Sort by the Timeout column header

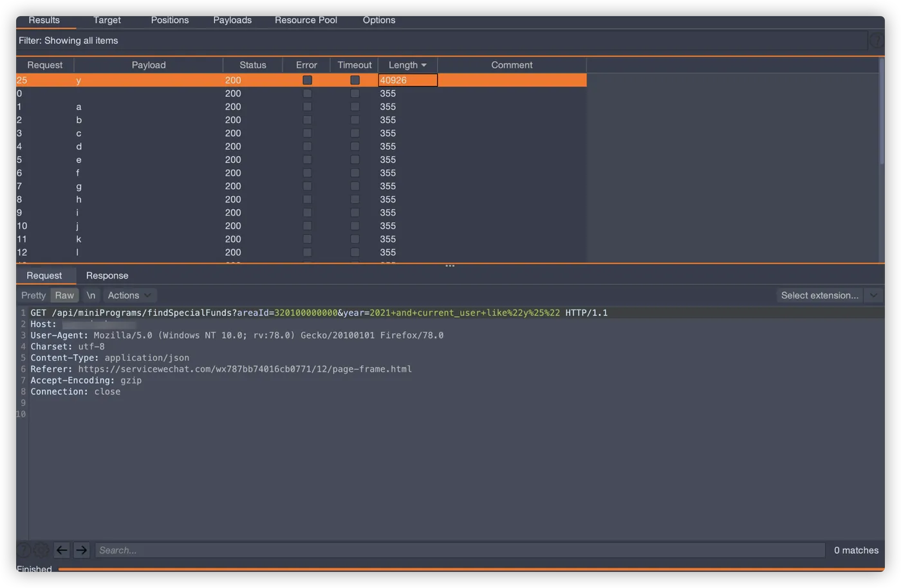tap(355, 65)
